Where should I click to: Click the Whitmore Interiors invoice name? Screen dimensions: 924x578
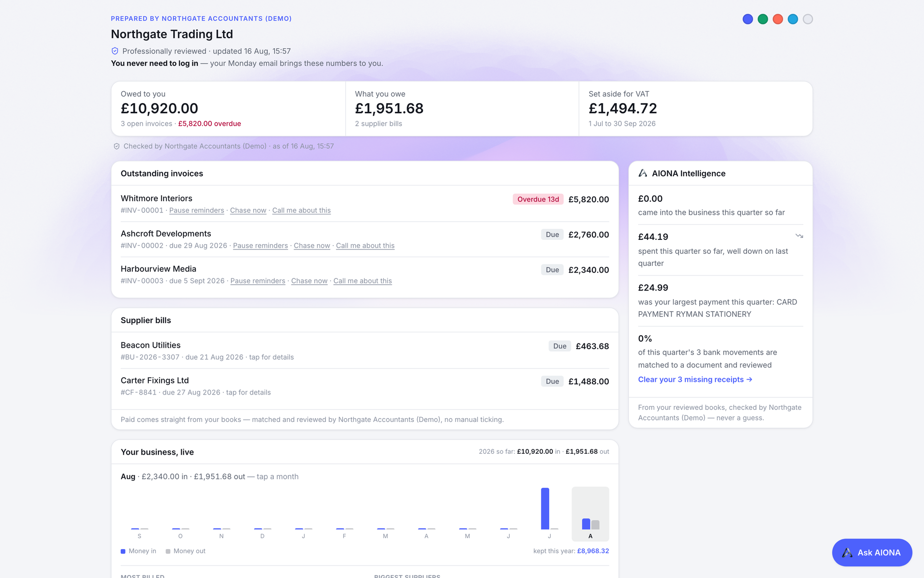click(x=156, y=198)
